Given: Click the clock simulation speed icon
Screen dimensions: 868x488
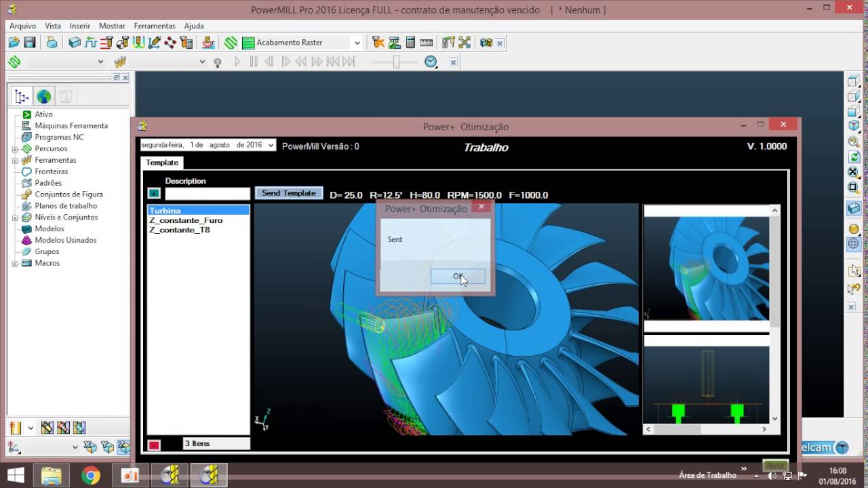Looking at the screenshot, I should pyautogui.click(x=431, y=62).
